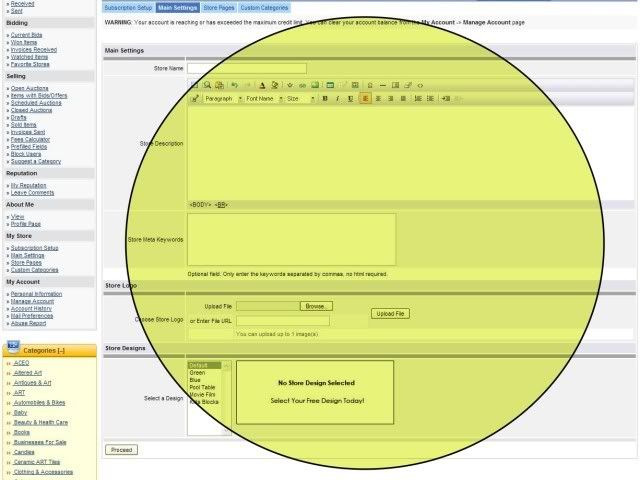The height and width of the screenshot is (480, 640).
Task: Open the Font Name dropdown
Action: click(x=264, y=99)
